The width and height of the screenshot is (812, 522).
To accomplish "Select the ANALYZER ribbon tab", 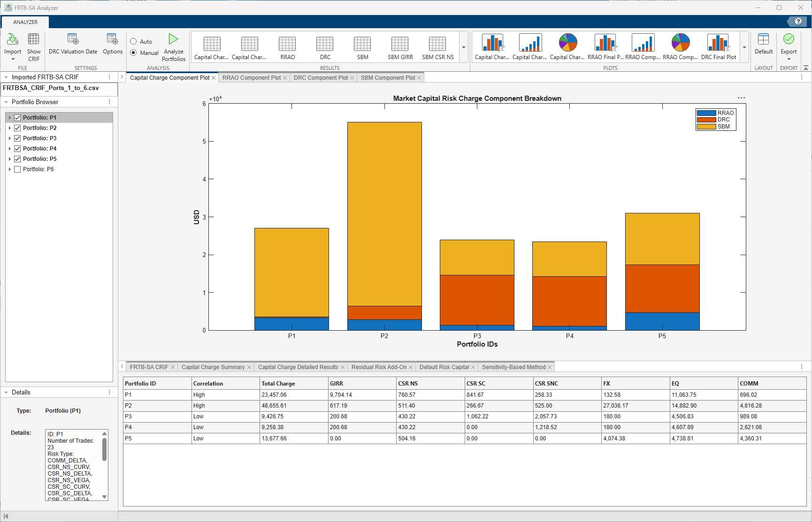I will point(25,22).
